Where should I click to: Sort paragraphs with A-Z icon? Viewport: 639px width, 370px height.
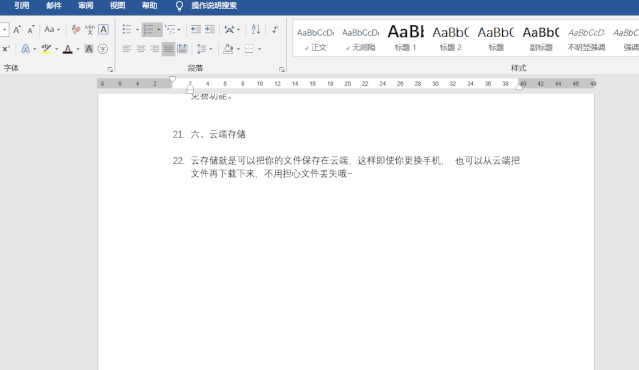(x=256, y=29)
